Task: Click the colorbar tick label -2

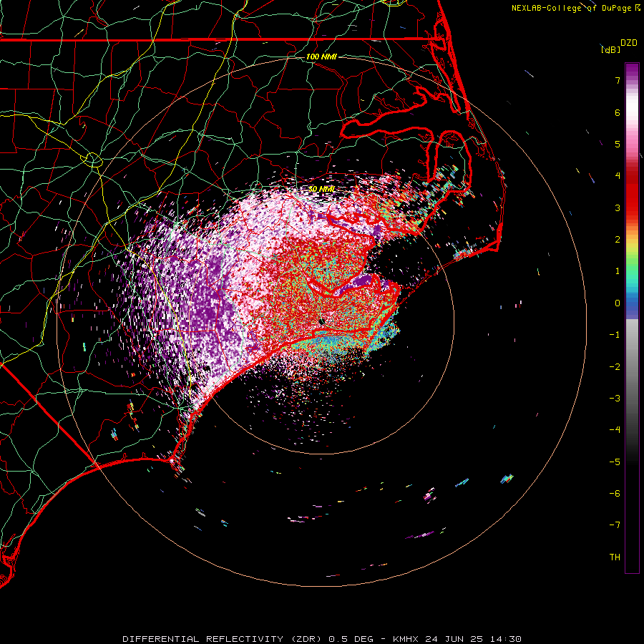Action: tap(615, 367)
